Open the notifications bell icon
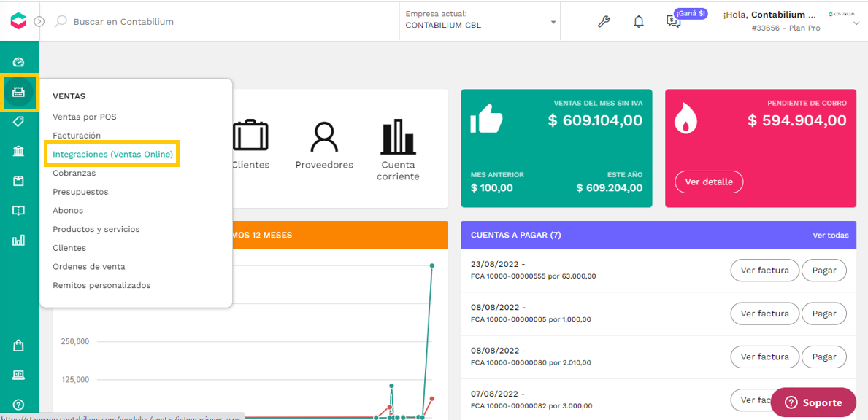Viewport: 868px width, 420px height. [x=638, y=21]
